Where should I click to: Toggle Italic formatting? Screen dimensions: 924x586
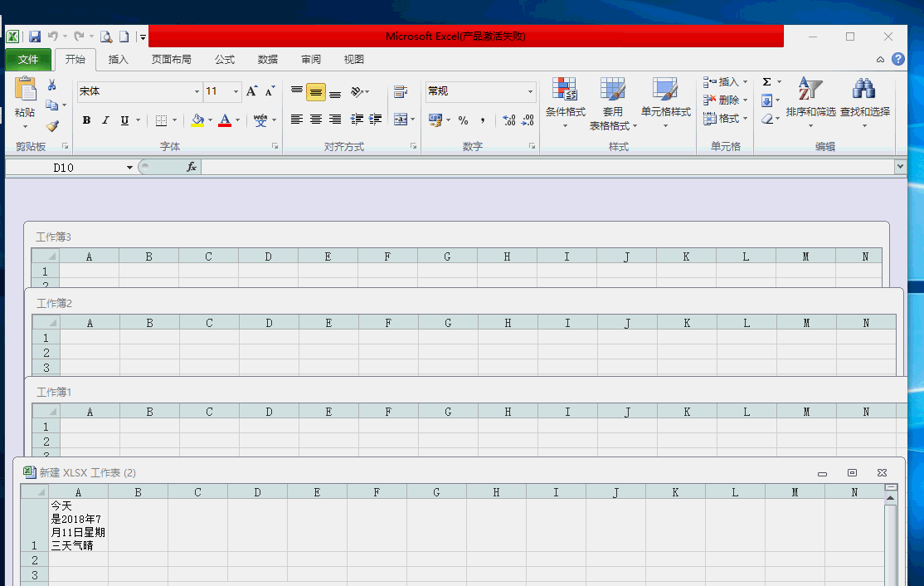tap(105, 120)
